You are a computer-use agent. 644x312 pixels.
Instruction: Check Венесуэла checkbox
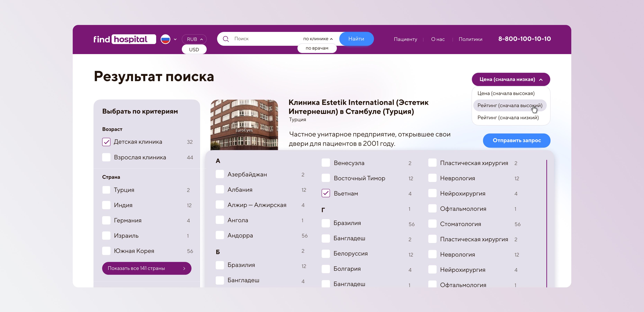pos(326,163)
